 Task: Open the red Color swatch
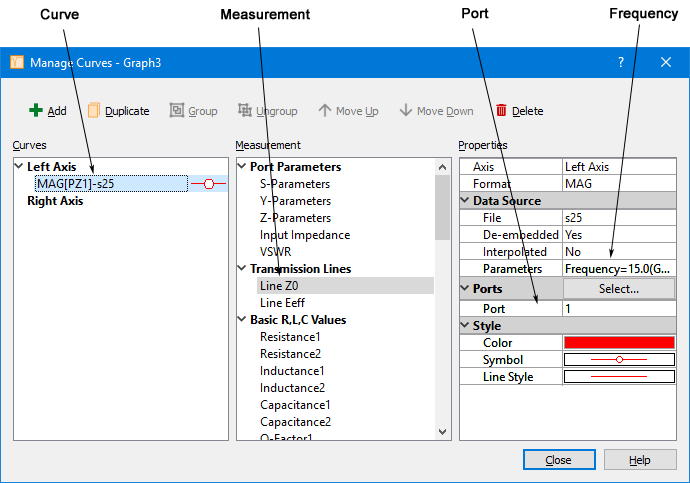(x=619, y=342)
